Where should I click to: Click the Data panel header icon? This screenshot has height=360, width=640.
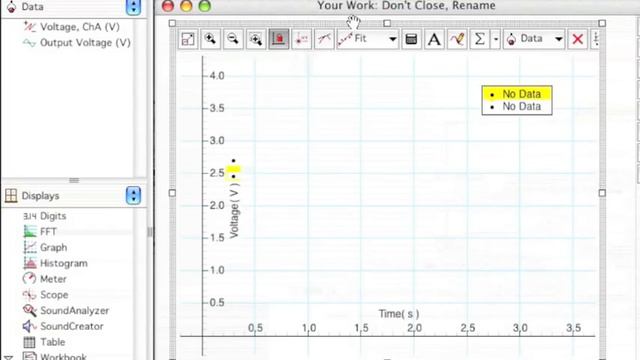coord(11,7)
